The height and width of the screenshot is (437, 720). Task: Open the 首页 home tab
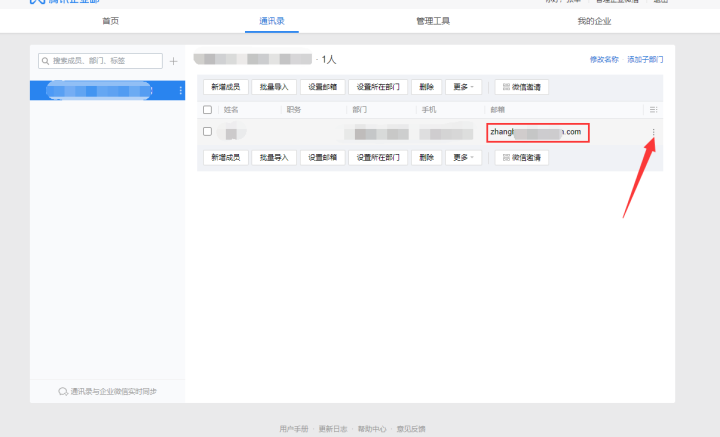pyautogui.click(x=110, y=21)
